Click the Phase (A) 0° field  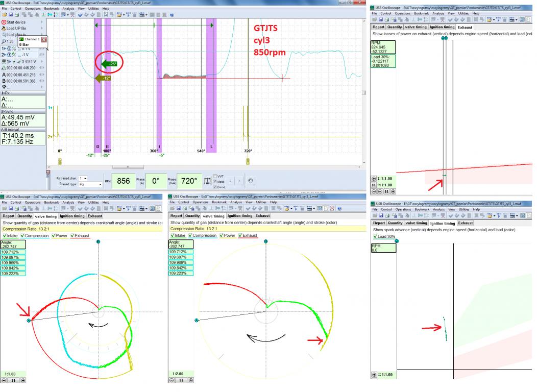click(x=156, y=181)
